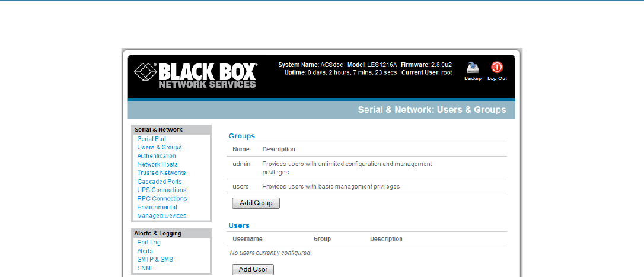Viewport: 644px width, 277px height.
Task: Click the Add User button
Action: 253,270
